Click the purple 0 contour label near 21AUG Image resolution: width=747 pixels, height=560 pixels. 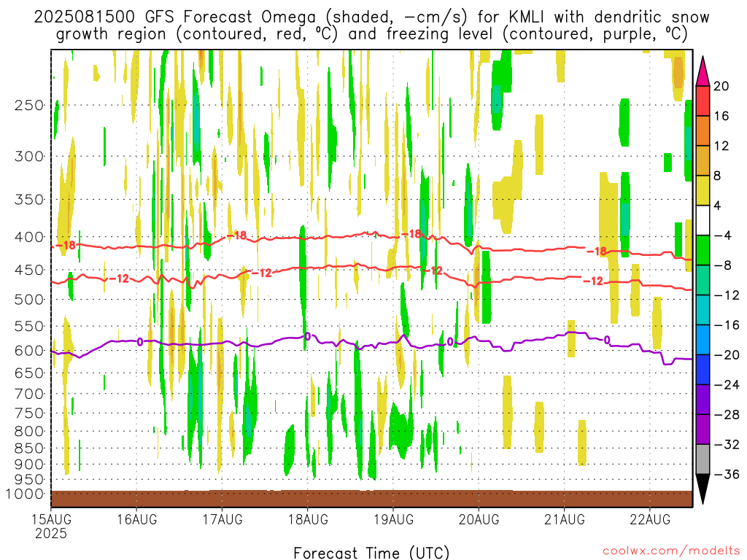(x=607, y=340)
